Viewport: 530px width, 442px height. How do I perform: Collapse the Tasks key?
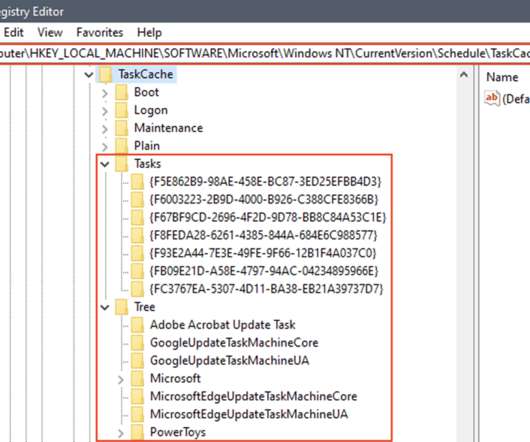[x=105, y=164]
